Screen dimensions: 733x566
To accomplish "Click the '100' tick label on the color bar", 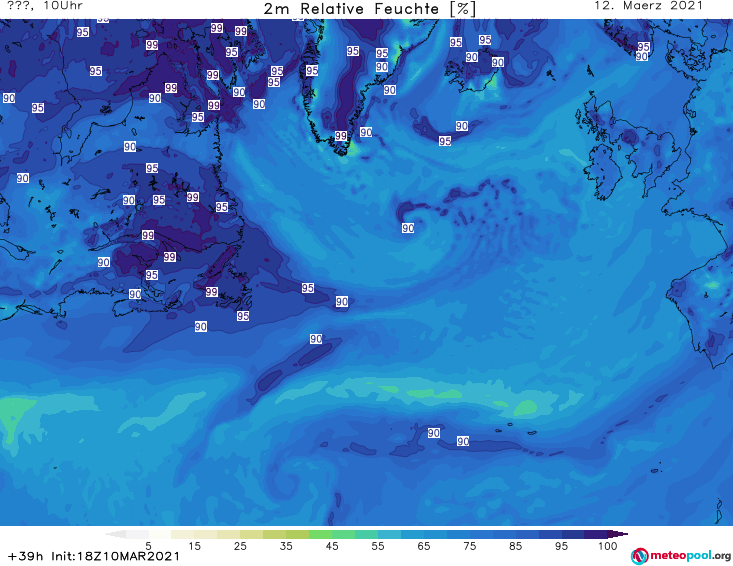I will tap(608, 546).
